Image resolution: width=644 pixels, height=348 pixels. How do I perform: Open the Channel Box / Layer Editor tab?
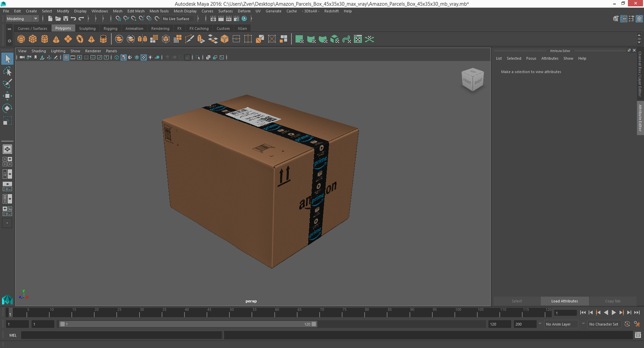640,74
